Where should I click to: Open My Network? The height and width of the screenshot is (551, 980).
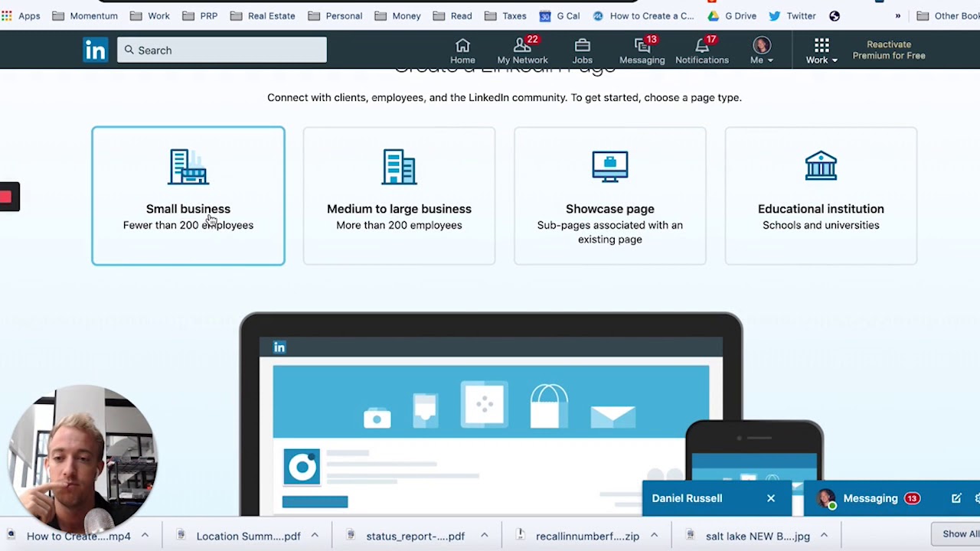pos(522,51)
